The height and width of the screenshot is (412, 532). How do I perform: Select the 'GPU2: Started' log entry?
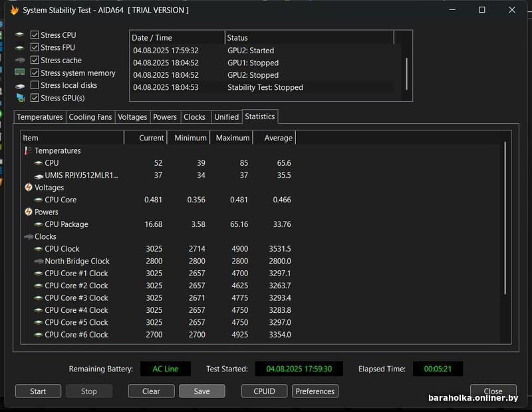(262, 51)
